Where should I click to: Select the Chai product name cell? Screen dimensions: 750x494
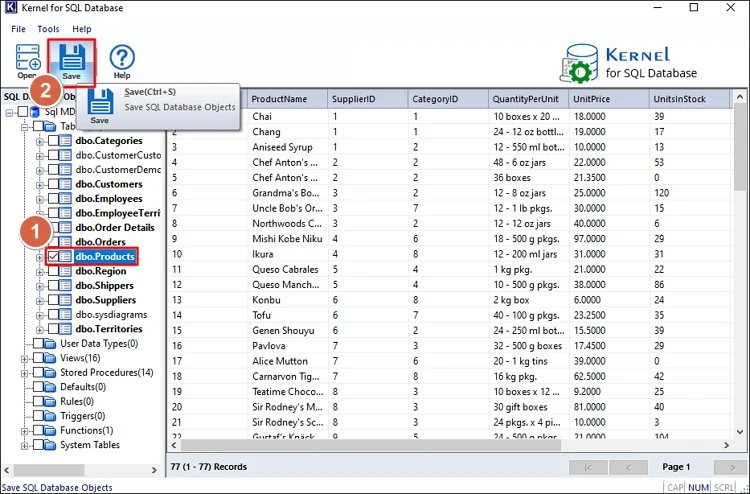[288, 116]
